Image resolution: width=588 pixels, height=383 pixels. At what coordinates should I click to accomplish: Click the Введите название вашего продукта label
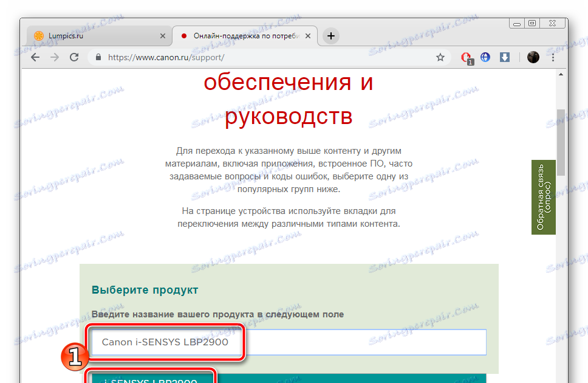coord(217,314)
